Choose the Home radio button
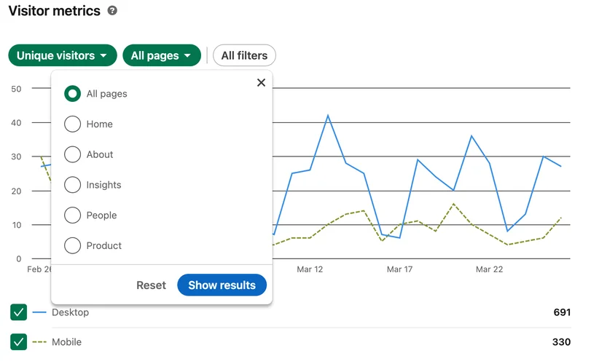Viewport: 591px width, 364px height. coord(72,124)
